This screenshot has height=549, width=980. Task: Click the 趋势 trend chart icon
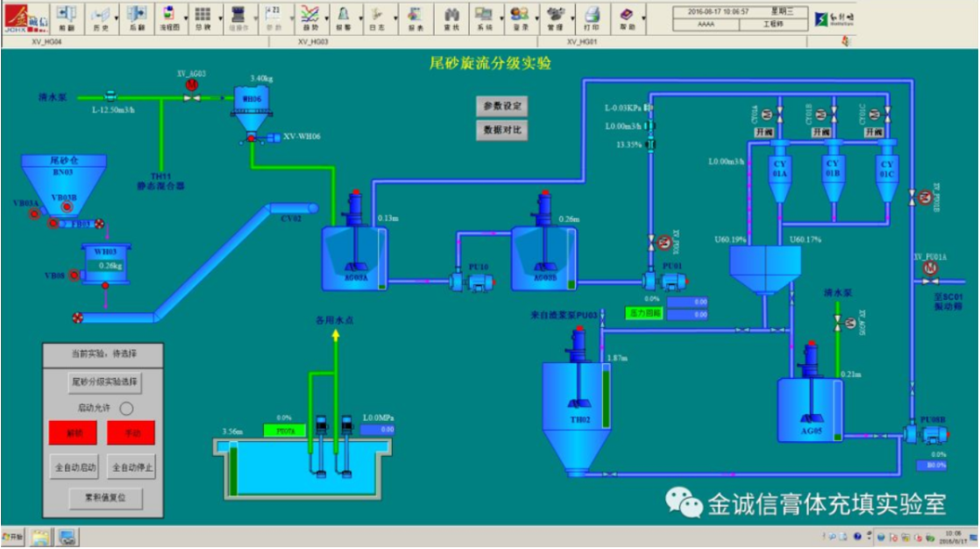(309, 17)
